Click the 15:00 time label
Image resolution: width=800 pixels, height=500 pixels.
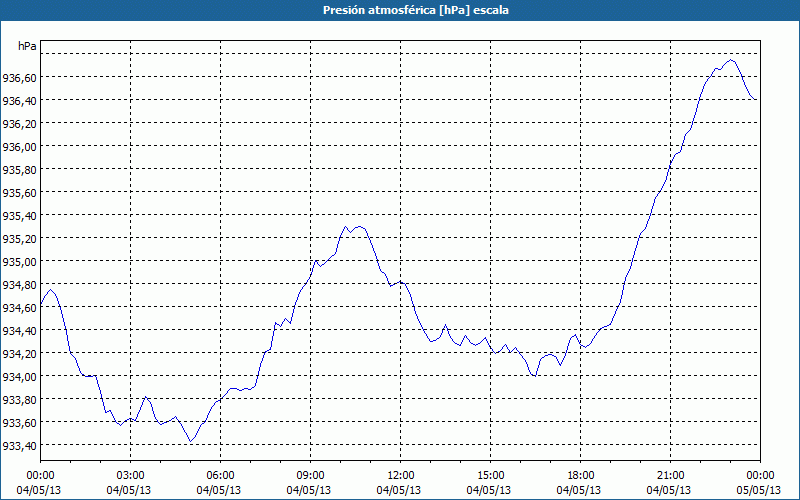[490, 476]
